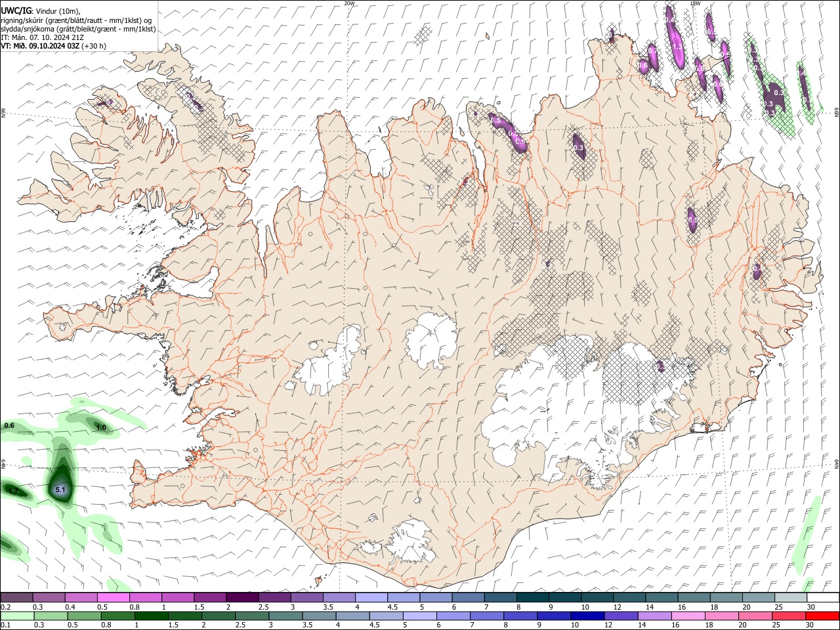
Task: Click the light lavender 4–4.5 snow legend swatch
Action: click(371, 597)
